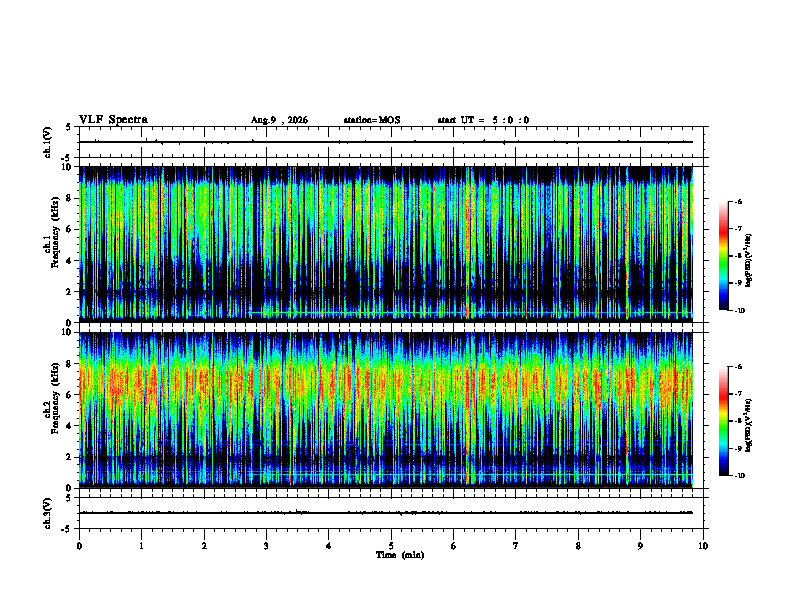Click time axis tick label 1
This screenshot has height=612, width=792.
[x=142, y=546]
